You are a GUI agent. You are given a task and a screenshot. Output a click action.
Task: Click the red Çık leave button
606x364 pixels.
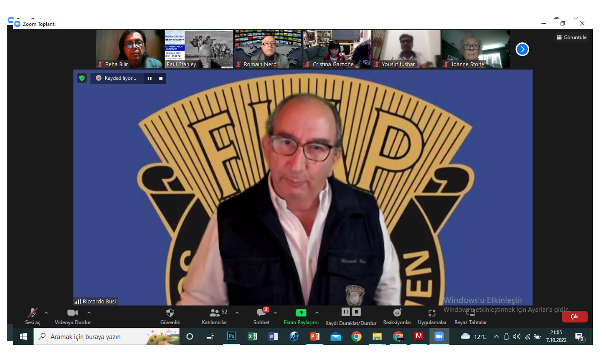(x=574, y=316)
